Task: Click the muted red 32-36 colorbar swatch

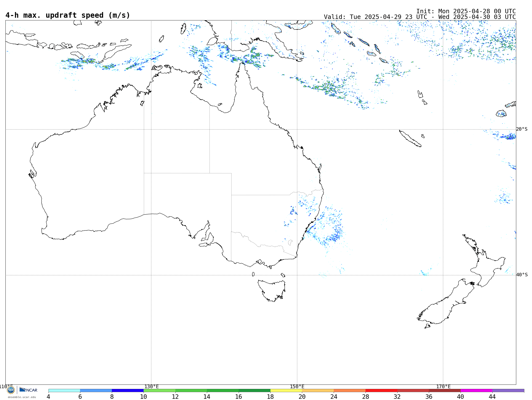Action: [413, 391]
